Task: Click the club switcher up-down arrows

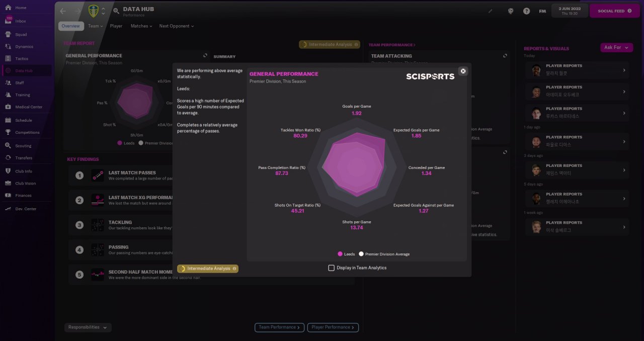Action: (103, 11)
